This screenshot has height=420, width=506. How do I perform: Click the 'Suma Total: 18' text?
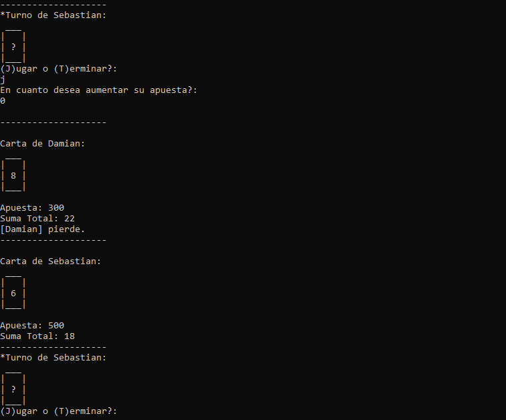[37, 336]
